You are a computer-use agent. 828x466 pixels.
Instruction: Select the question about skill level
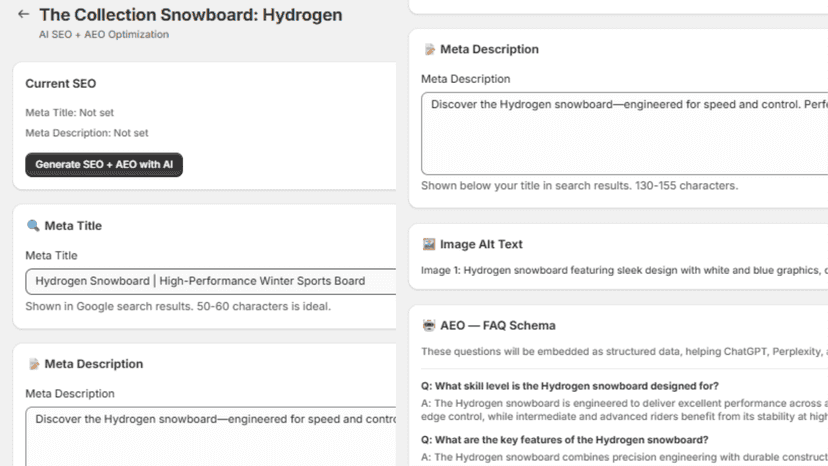pos(570,386)
